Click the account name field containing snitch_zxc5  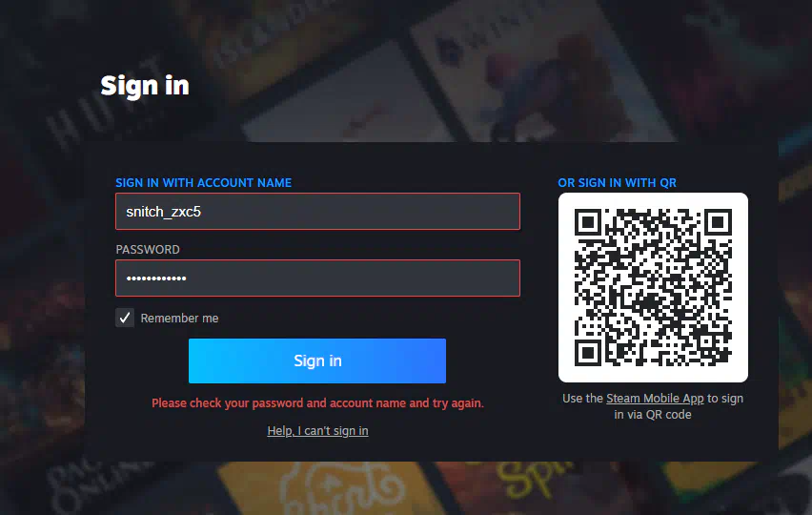pos(317,212)
